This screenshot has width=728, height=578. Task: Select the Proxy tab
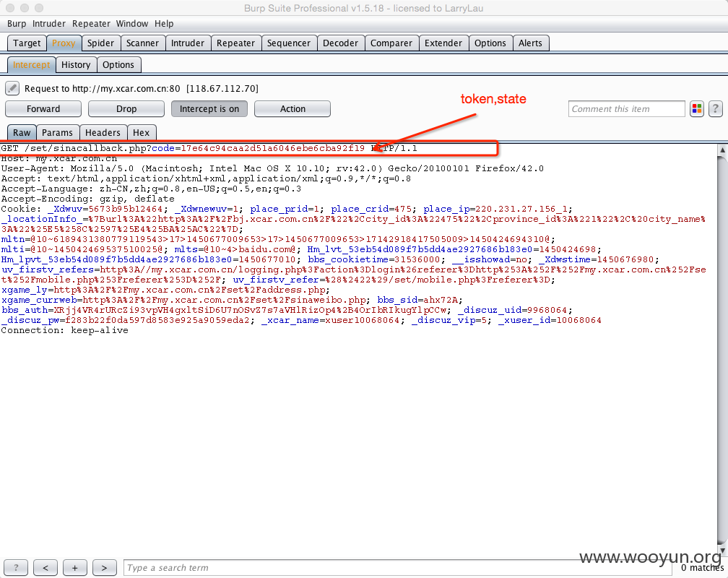coord(64,43)
